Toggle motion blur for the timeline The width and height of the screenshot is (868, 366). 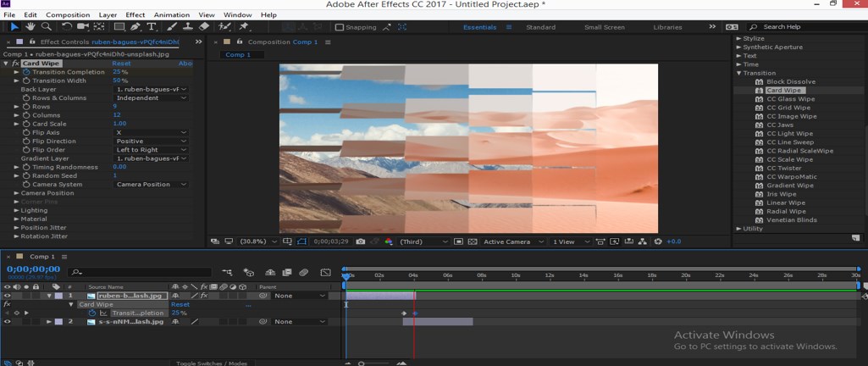point(303,272)
